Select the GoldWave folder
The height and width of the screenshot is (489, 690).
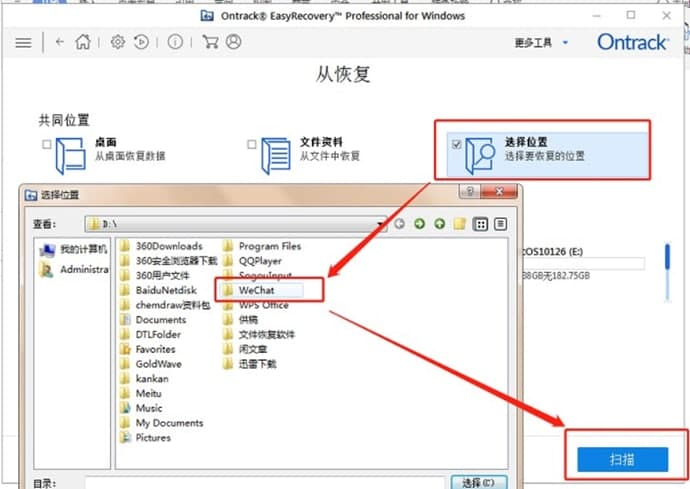coord(150,364)
